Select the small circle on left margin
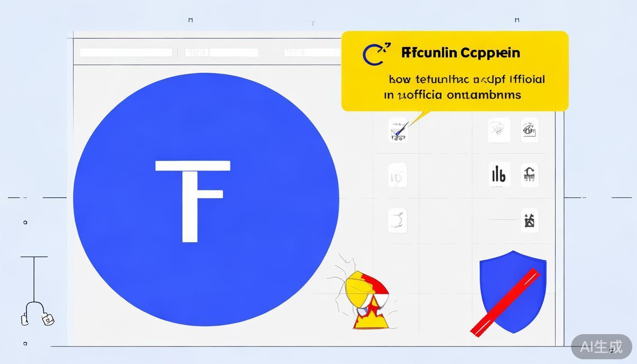This screenshot has height=364, width=637. [x=25, y=222]
